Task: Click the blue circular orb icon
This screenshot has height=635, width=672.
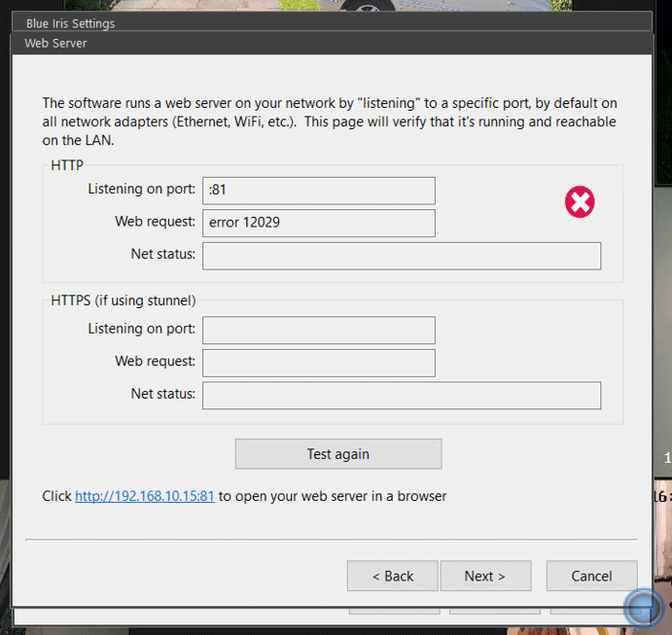Action: (643, 607)
